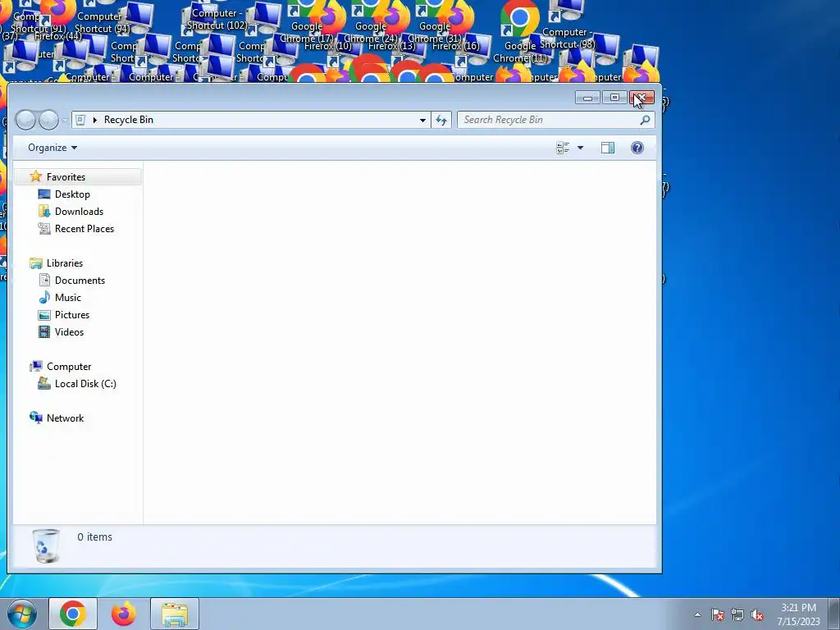Click the Downloads folder icon
Viewport: 840px width, 630px height.
coord(44,211)
